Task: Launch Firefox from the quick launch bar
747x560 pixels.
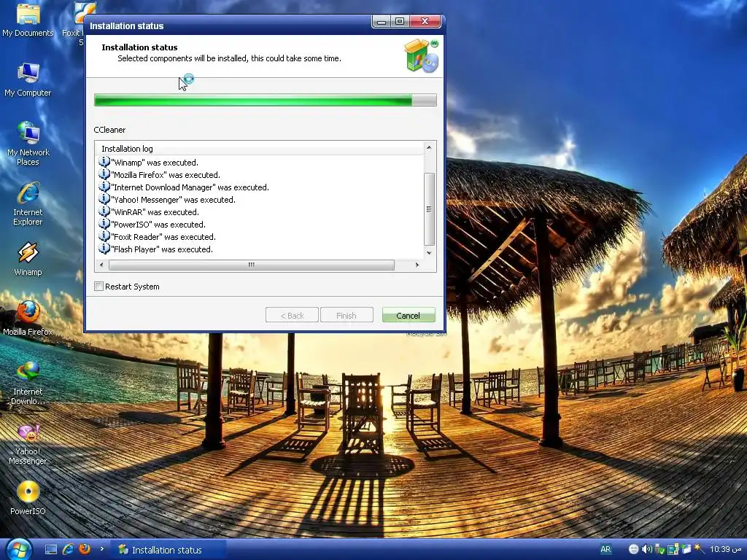Action: pos(85,550)
